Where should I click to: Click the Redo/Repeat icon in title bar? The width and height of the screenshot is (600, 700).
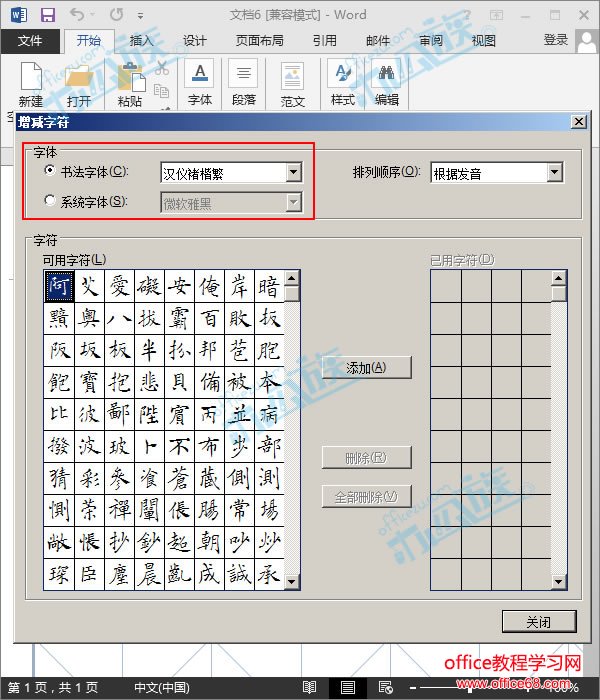[x=117, y=15]
